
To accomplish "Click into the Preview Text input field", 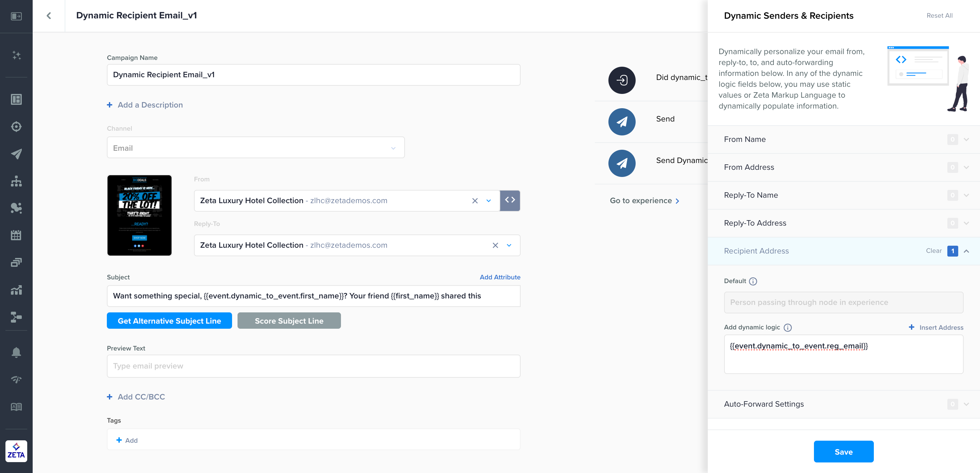I will 313,366.
